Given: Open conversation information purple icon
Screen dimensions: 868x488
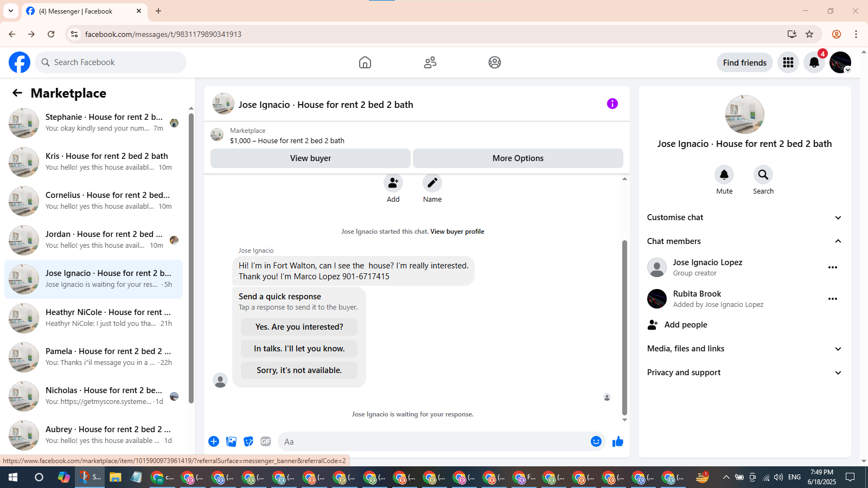Looking at the screenshot, I should (x=612, y=104).
